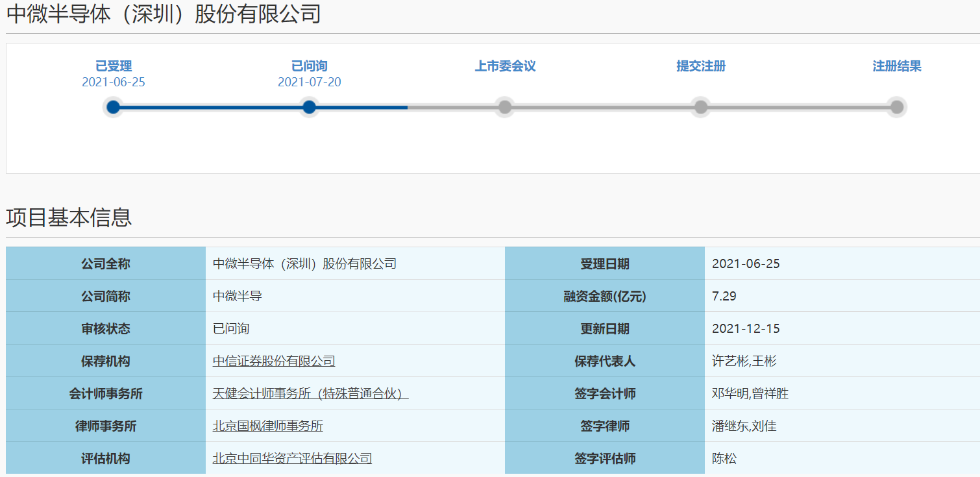
Task: Click the 已受理 timeline node dot
Action: (114, 107)
